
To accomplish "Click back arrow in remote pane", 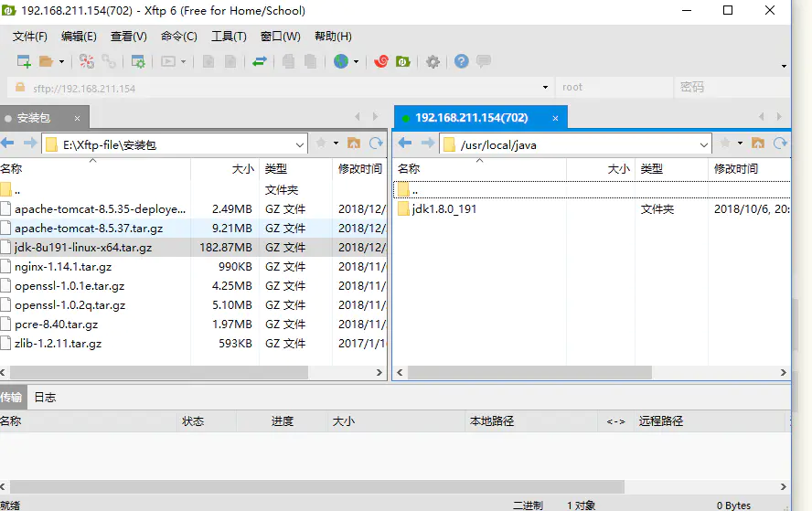I will [x=405, y=143].
